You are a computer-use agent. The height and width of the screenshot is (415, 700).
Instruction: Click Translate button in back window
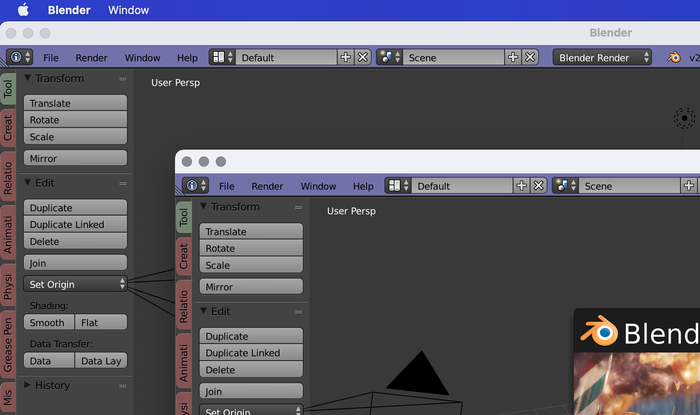tap(75, 103)
